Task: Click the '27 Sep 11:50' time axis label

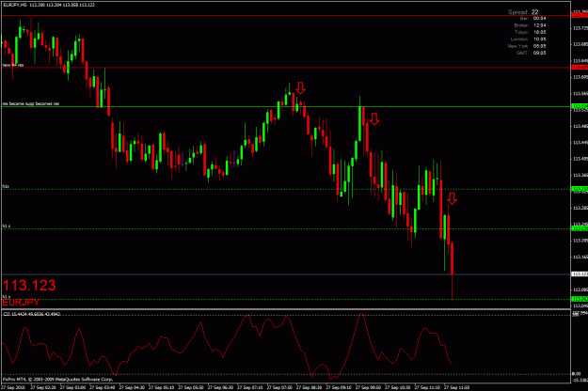Action: 456,387
